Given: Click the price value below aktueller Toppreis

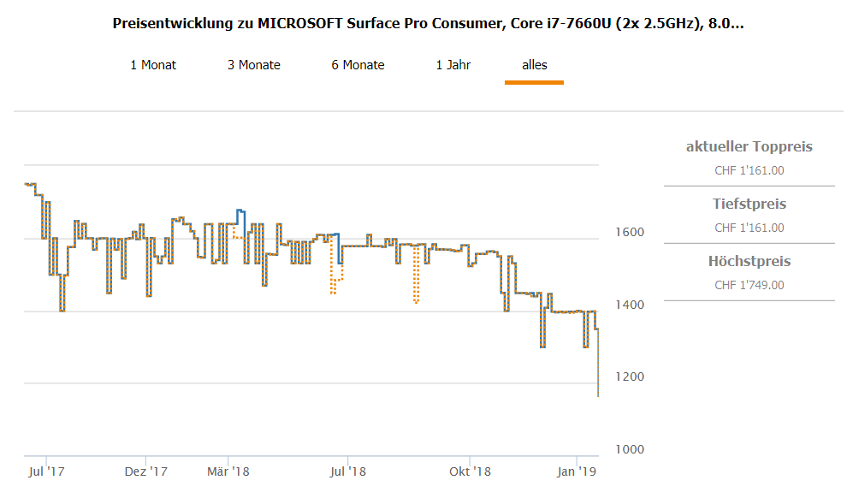Looking at the screenshot, I should click(x=749, y=170).
